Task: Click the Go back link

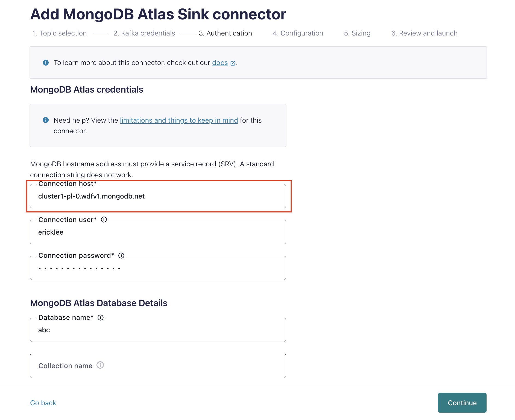Action: pos(43,403)
